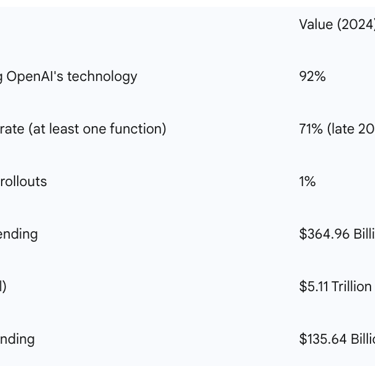This screenshot has height=366, width=375.
Task: Click the "rollouts" row label
Action: pos(23,181)
